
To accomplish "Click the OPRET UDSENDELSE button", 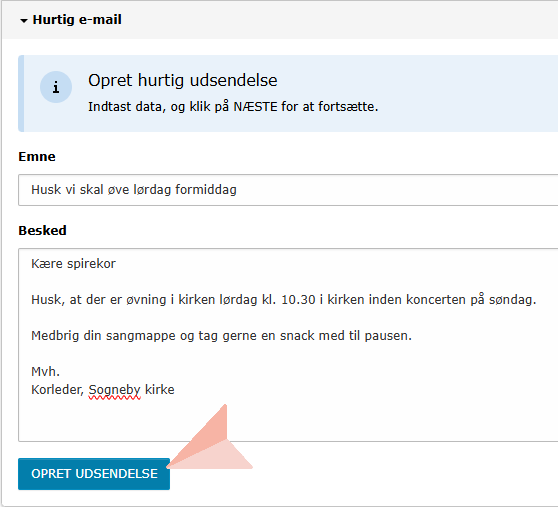I will 94,474.
